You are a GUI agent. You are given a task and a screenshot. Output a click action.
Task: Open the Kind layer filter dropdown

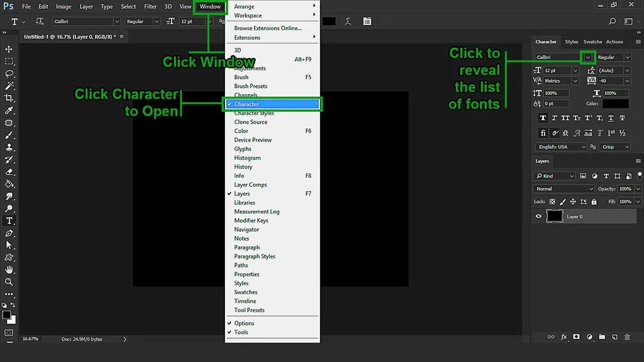pyautogui.click(x=554, y=176)
